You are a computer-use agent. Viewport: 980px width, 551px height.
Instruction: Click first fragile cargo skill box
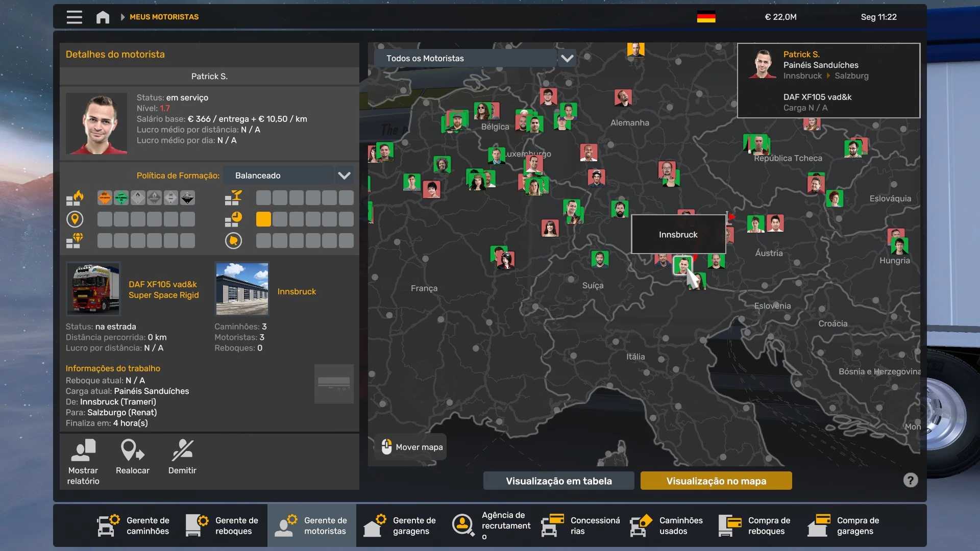[x=263, y=198]
